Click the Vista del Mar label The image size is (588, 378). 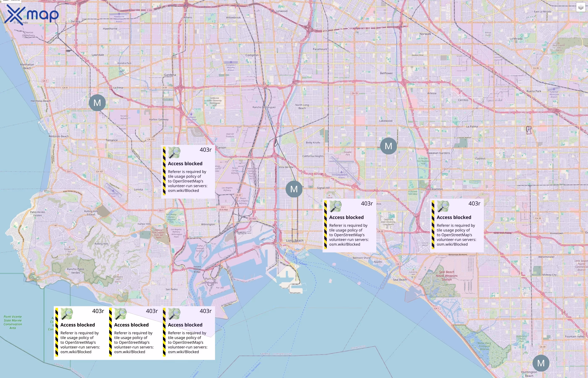pyautogui.click(x=286, y=167)
